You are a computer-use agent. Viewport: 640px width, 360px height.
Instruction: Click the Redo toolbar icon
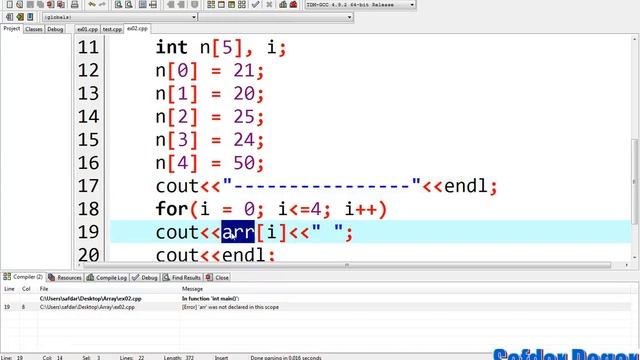pos(102,4)
